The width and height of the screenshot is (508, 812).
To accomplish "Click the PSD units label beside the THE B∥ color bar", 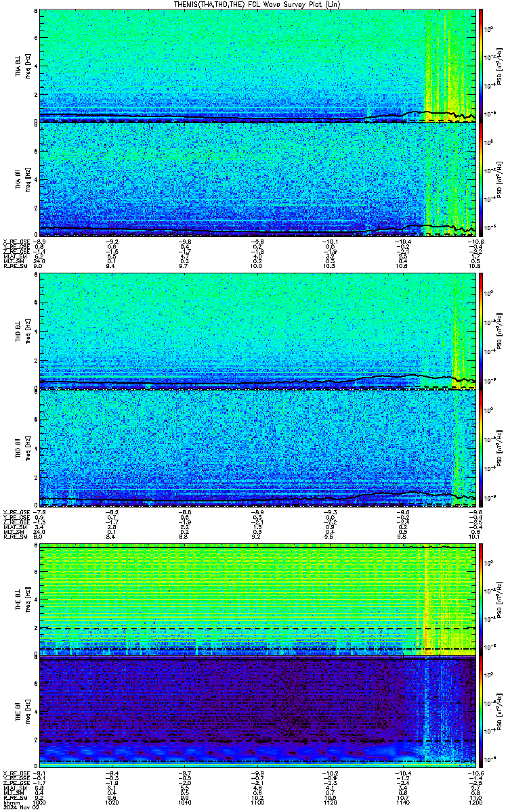I will coord(499,713).
